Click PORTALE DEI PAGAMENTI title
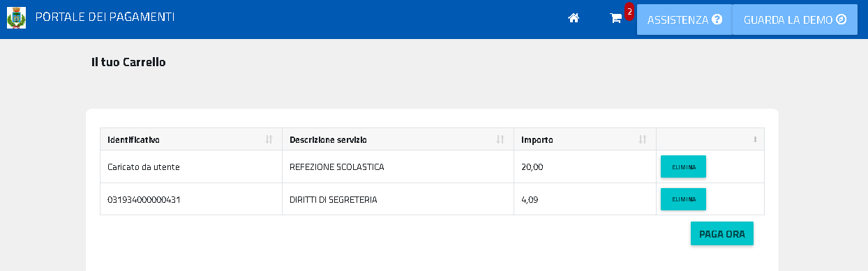The image size is (868, 271). pos(105,17)
